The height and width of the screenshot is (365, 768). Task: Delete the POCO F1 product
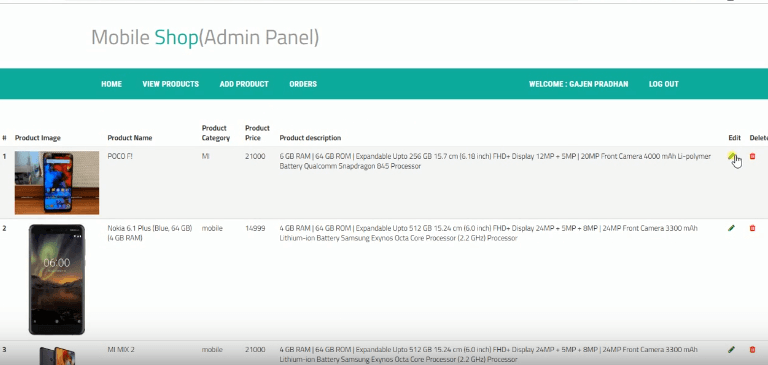click(752, 156)
